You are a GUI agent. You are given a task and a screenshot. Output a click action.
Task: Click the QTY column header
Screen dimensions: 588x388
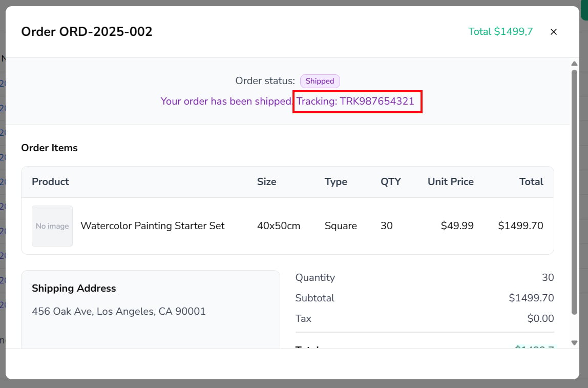(390, 182)
